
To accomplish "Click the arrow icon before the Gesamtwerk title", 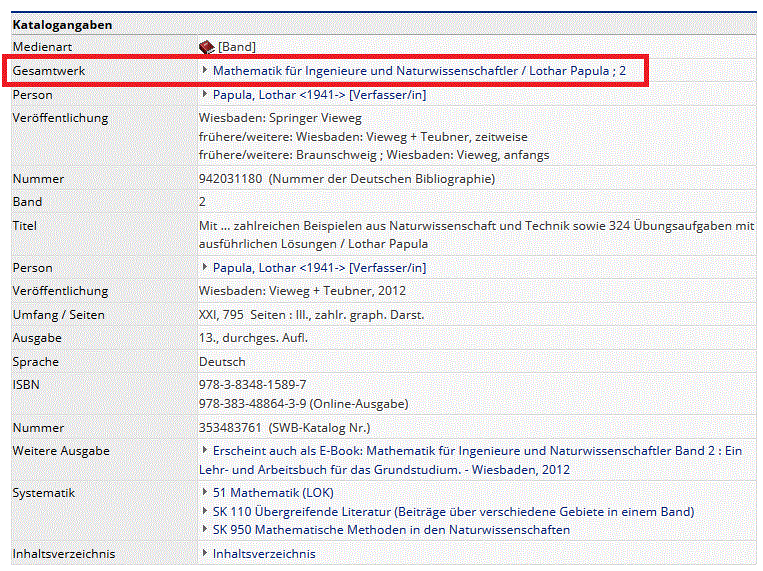I will pos(205,71).
